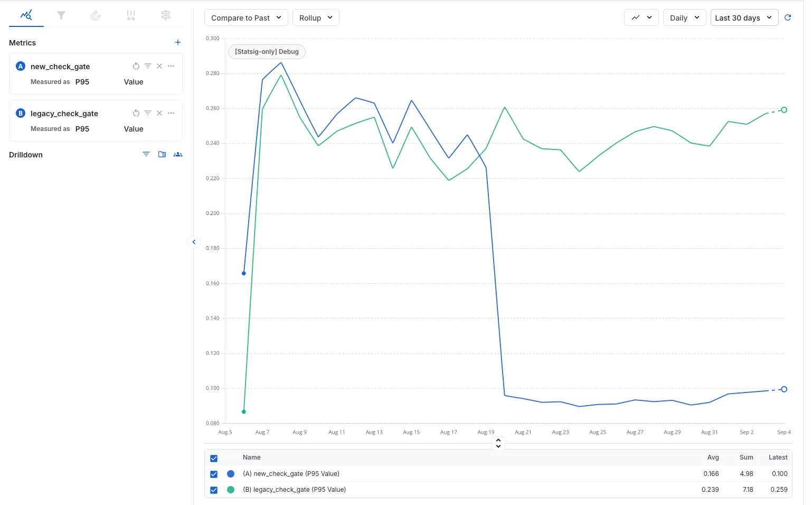812x505 pixels.
Task: Click the latest new_check_gate data point
Action: (x=784, y=389)
